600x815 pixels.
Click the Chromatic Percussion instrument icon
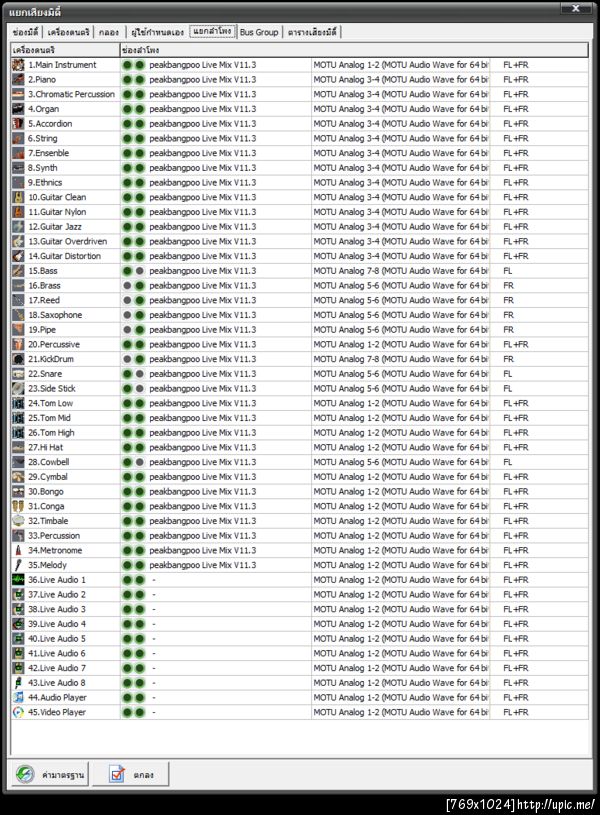coord(18,94)
